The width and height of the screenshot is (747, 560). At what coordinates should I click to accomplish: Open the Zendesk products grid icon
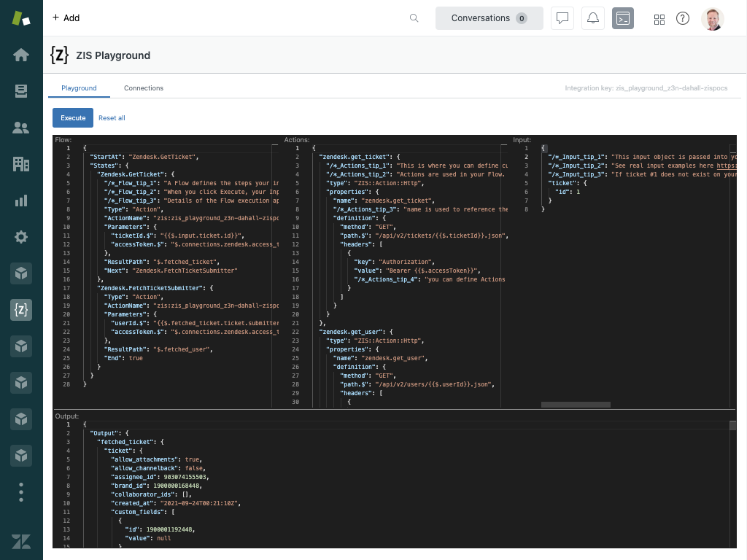659,19
